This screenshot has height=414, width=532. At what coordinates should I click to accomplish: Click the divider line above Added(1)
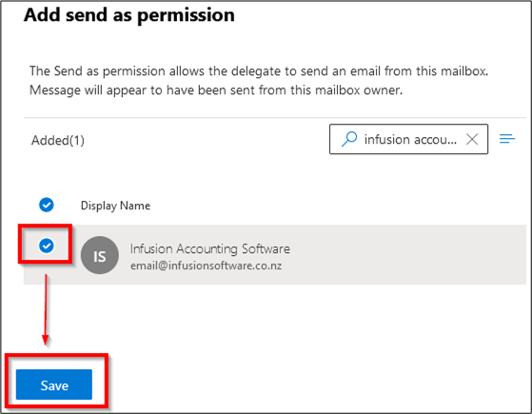[275, 118]
